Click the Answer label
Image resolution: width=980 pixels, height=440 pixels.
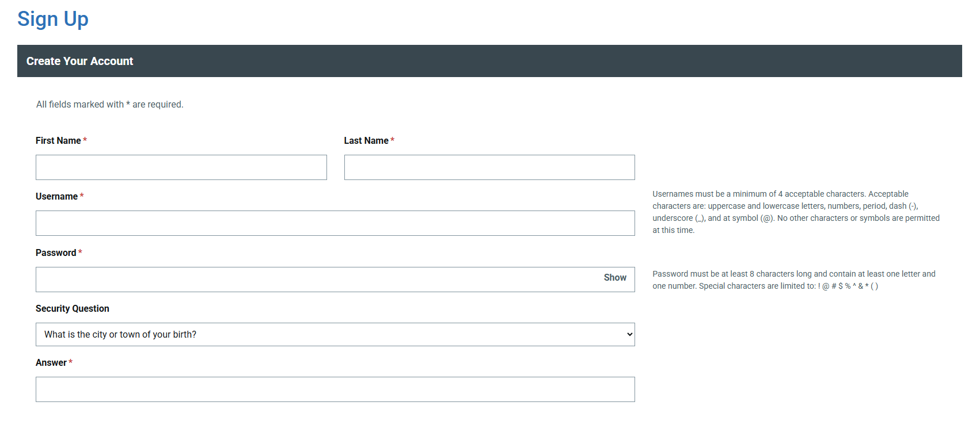point(51,362)
